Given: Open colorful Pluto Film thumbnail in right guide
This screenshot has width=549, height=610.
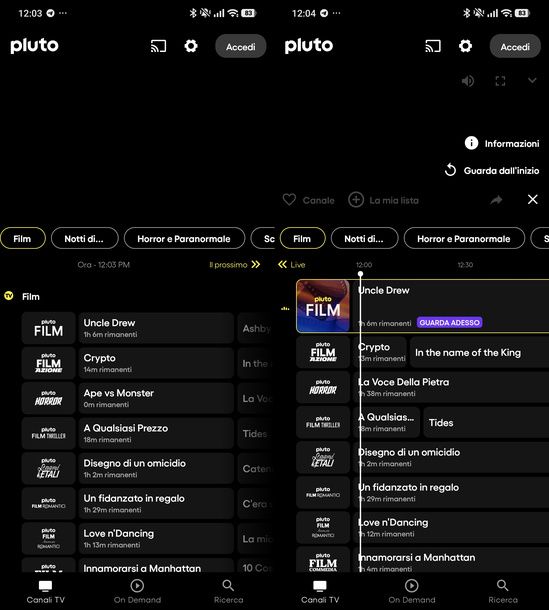Looking at the screenshot, I should tap(323, 306).
